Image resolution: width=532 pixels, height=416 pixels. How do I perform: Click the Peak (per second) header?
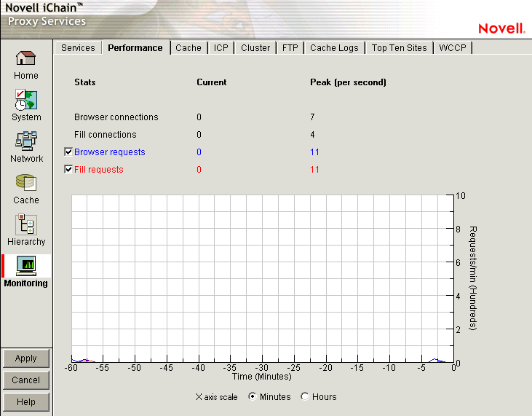[348, 82]
